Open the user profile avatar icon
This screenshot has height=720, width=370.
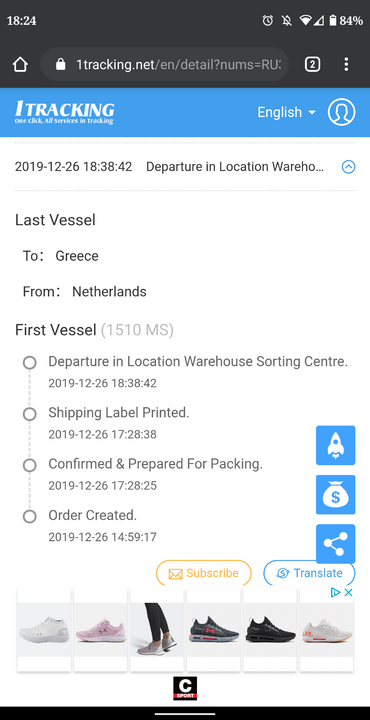tap(341, 112)
